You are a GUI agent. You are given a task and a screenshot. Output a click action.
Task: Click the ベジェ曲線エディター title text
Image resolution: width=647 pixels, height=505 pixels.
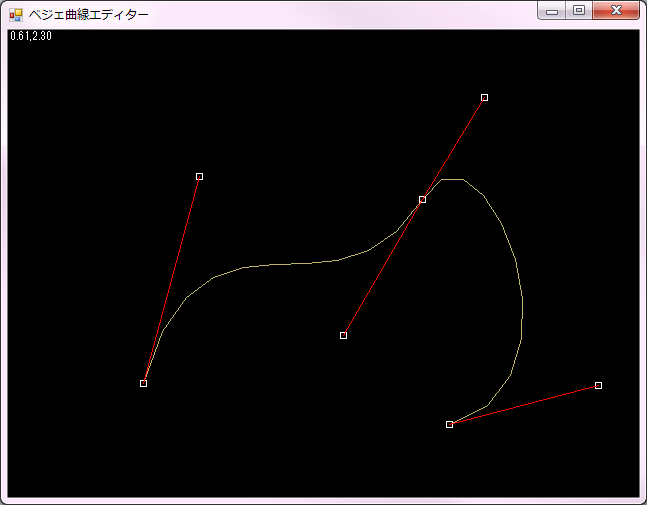click(89, 15)
